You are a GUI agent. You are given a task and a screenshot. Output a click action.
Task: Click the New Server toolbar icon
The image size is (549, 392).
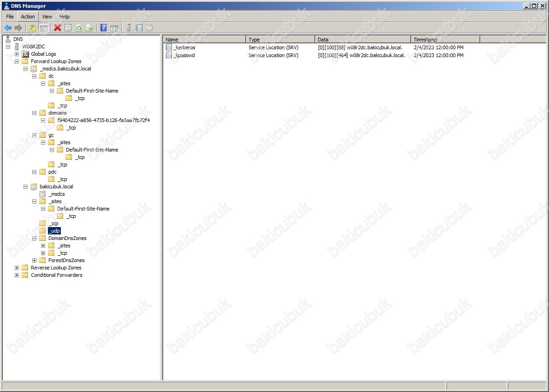click(129, 28)
